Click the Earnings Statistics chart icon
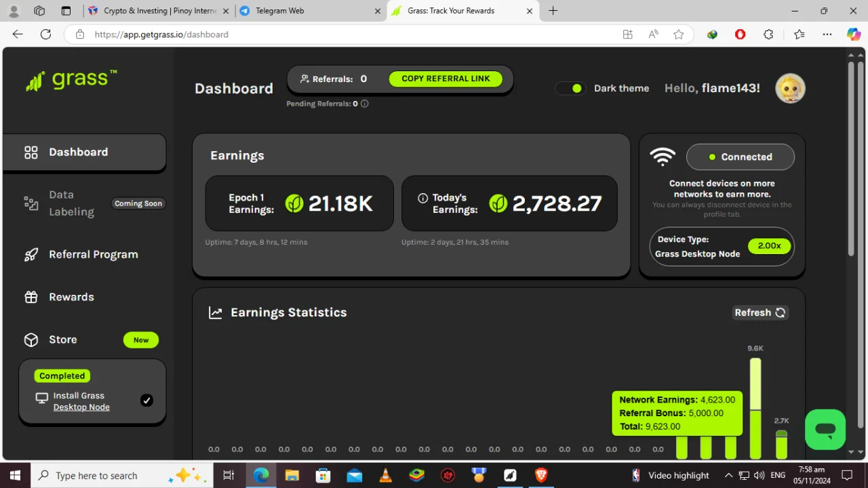 [216, 312]
